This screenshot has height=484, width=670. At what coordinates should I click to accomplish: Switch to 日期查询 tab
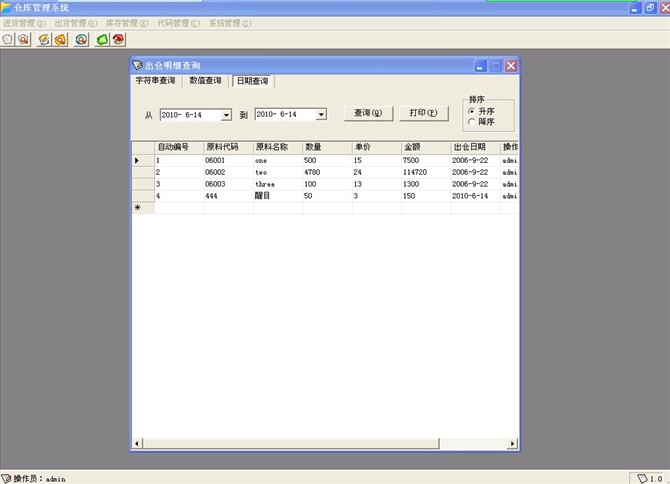253,81
